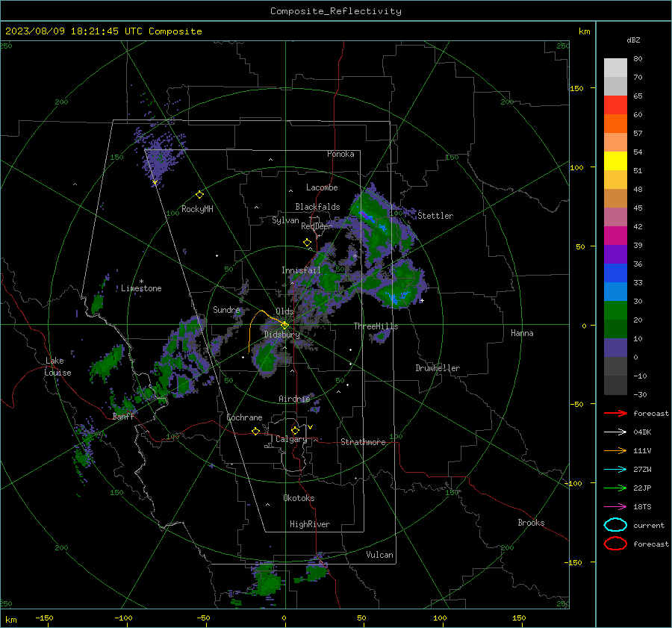Image resolution: width=672 pixels, height=628 pixels.
Task: Click the orange storm track line near Sundre
Action: point(255,325)
